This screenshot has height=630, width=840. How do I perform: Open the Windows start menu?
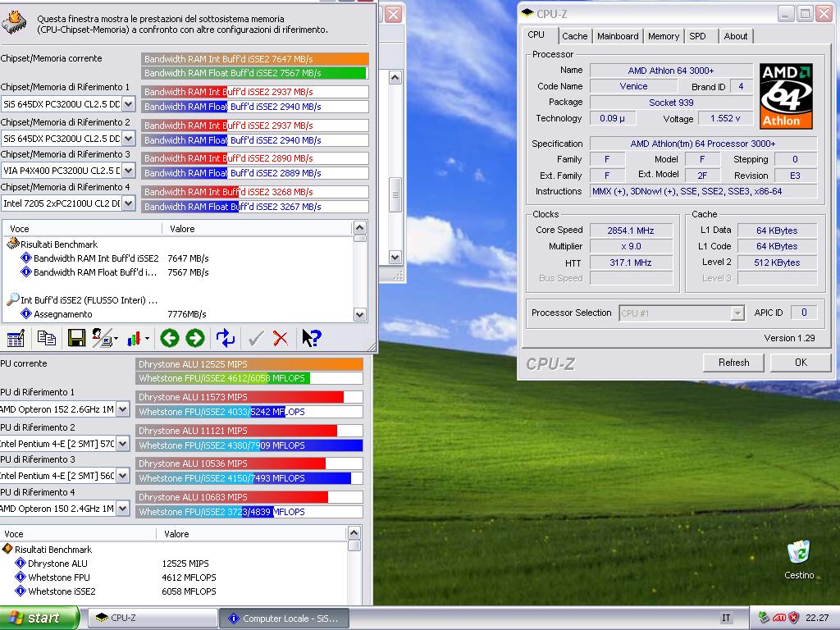tap(39, 618)
